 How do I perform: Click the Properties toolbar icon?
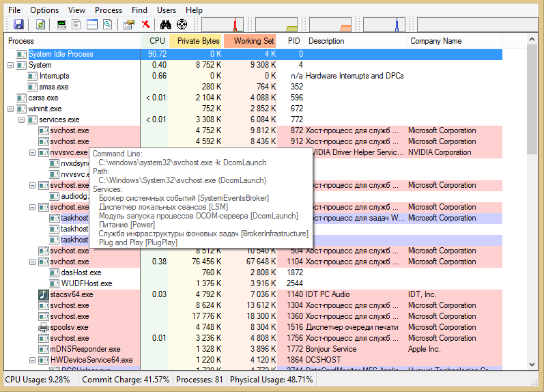tap(129, 25)
